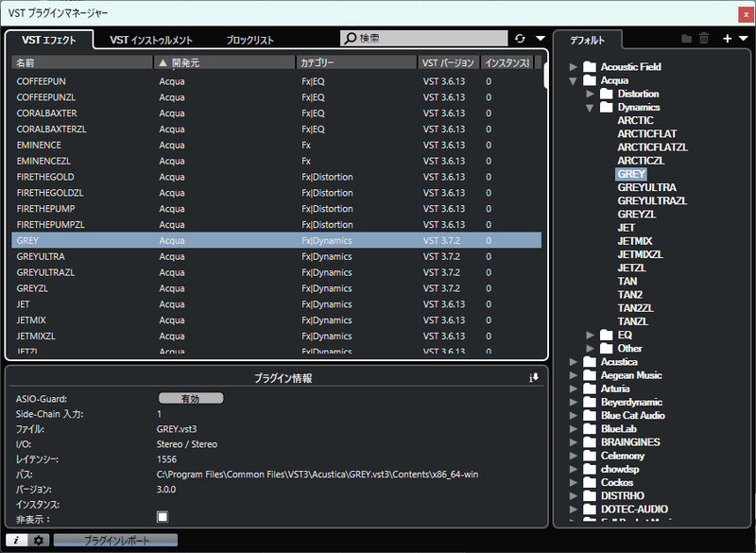
Task: Select the Blue Cat Audio folder icon
Action: (590, 415)
